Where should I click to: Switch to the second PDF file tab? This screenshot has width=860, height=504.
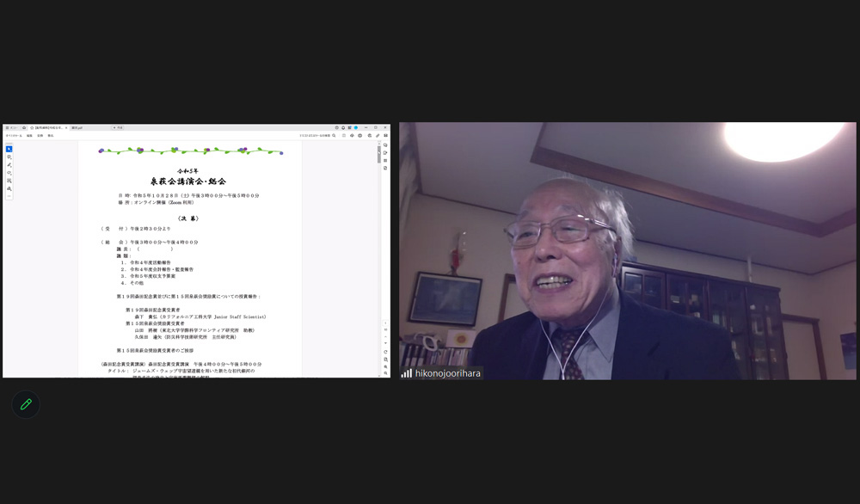tap(77, 128)
